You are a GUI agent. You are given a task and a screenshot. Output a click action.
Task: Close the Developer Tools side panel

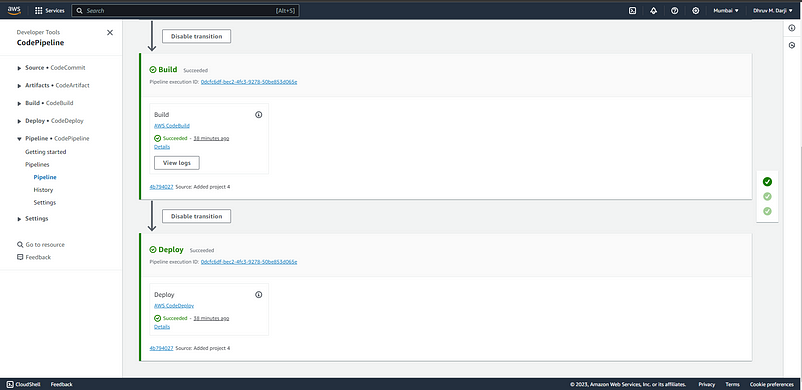(x=109, y=32)
